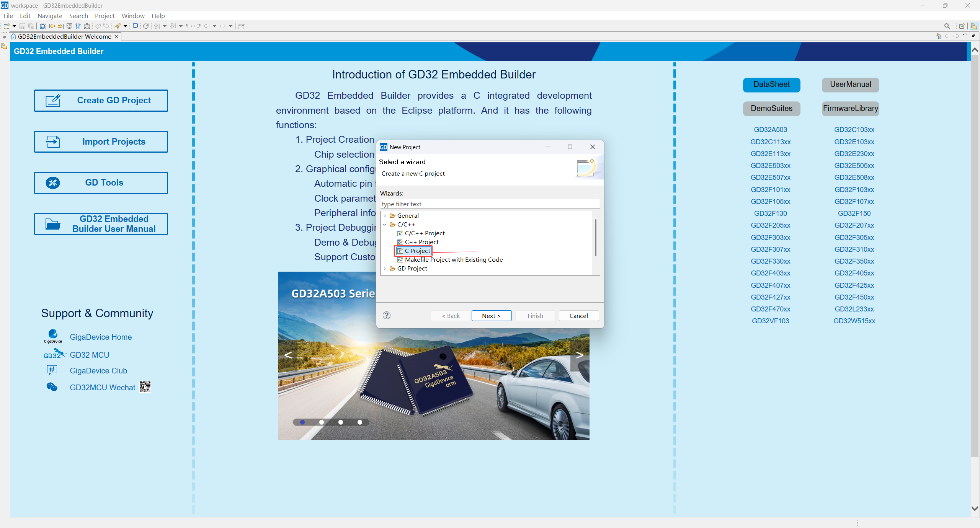Select the second carousel dot indicator

click(322, 422)
